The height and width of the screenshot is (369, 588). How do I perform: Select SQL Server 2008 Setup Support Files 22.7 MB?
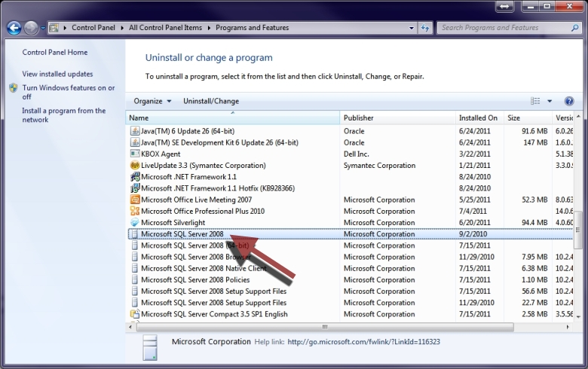tap(351, 303)
